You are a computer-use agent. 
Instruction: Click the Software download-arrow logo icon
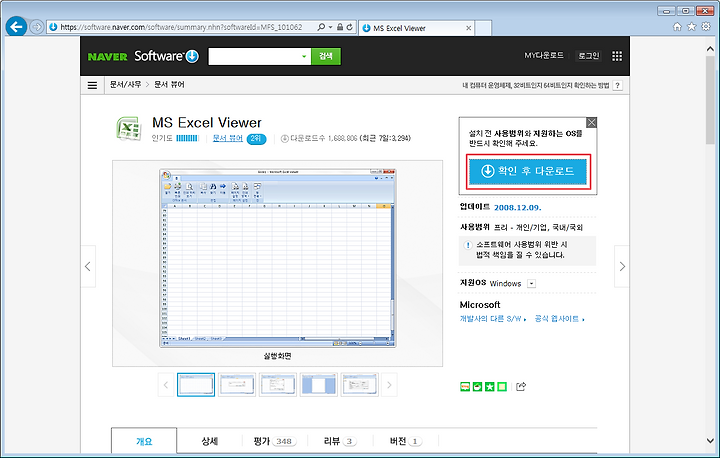click(192, 56)
